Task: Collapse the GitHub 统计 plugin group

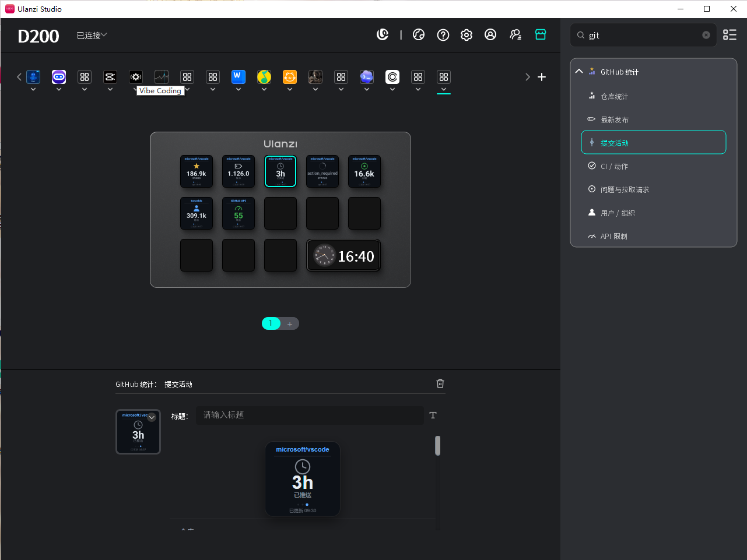Action: point(579,72)
